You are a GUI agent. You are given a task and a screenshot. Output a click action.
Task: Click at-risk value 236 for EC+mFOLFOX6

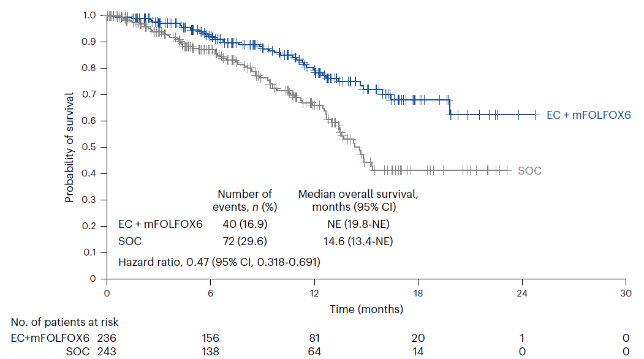pos(107,338)
